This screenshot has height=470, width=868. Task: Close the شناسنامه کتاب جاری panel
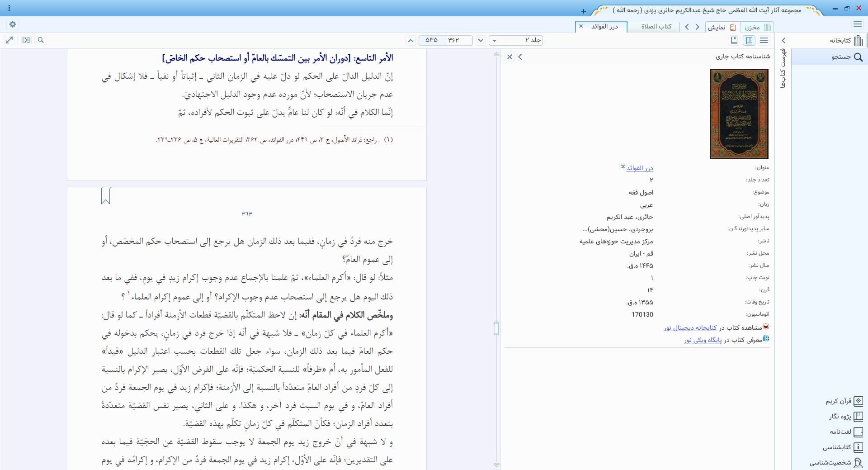(509, 57)
